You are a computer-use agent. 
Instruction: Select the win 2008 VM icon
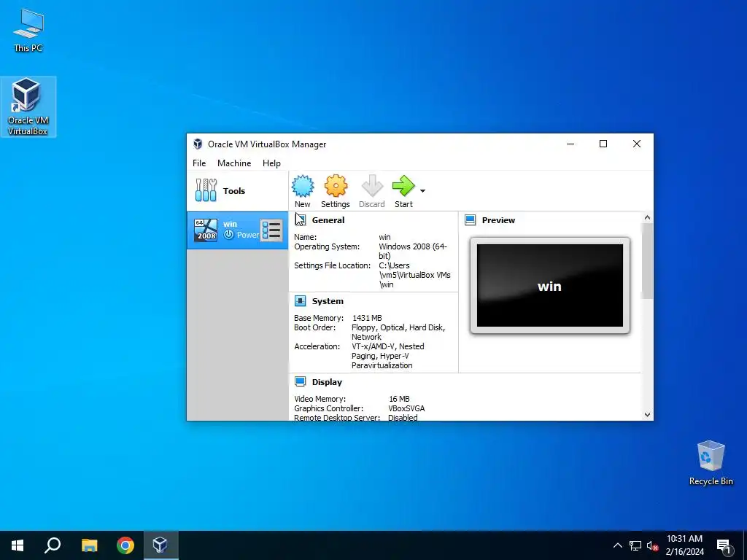coord(206,230)
